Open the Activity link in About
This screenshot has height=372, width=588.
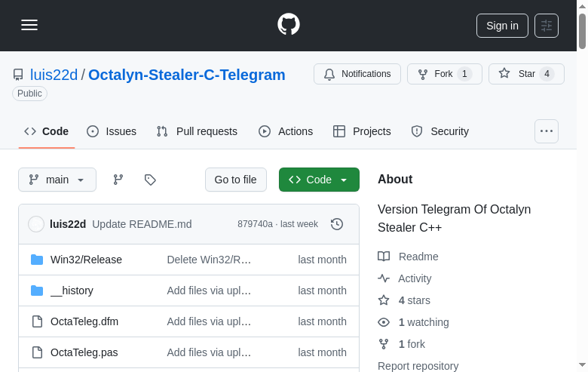(x=405, y=278)
